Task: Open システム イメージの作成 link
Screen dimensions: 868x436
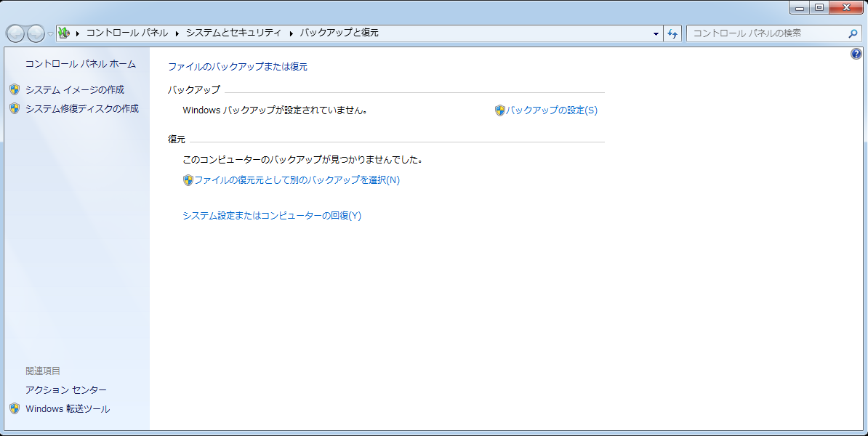Action: (x=75, y=89)
